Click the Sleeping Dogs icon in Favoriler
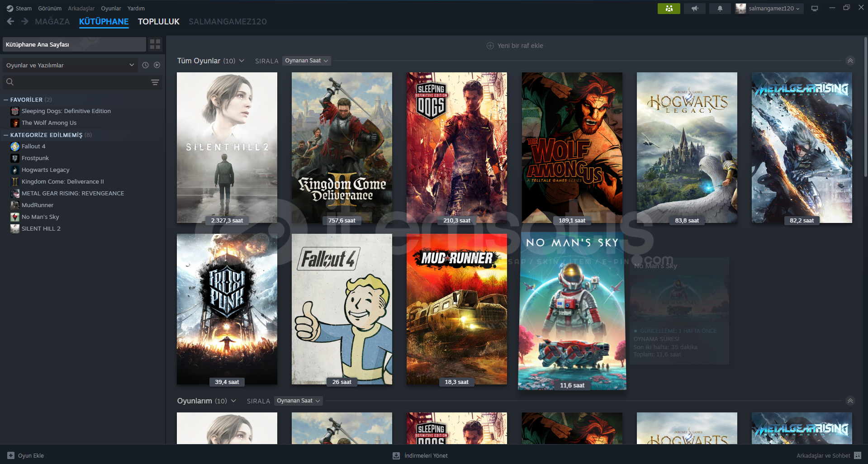This screenshot has height=464, width=868. pos(15,111)
